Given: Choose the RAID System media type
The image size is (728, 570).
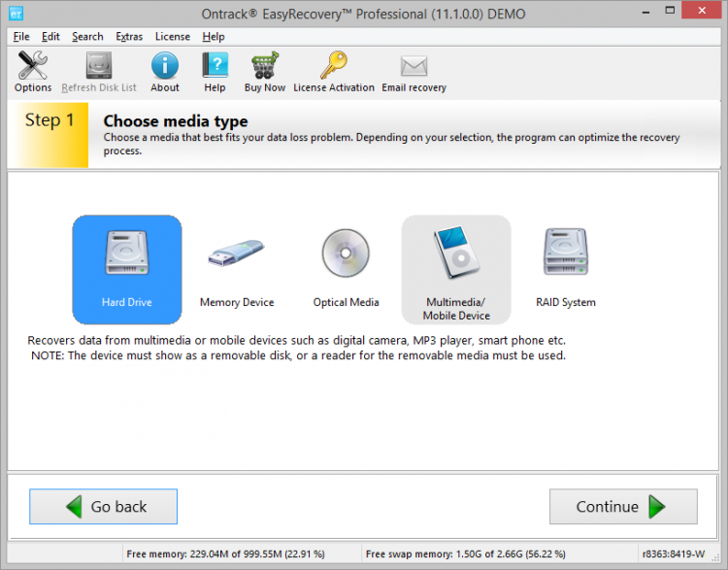Looking at the screenshot, I should pos(566,269).
